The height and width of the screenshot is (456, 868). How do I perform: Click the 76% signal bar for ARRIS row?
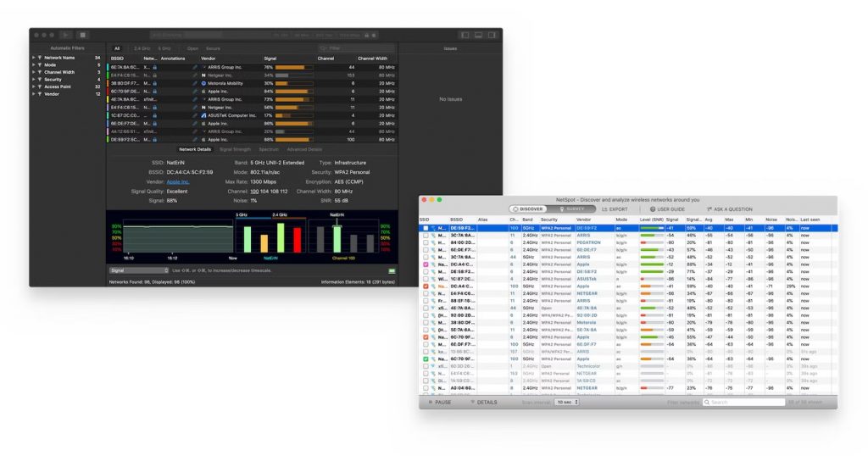294,68
